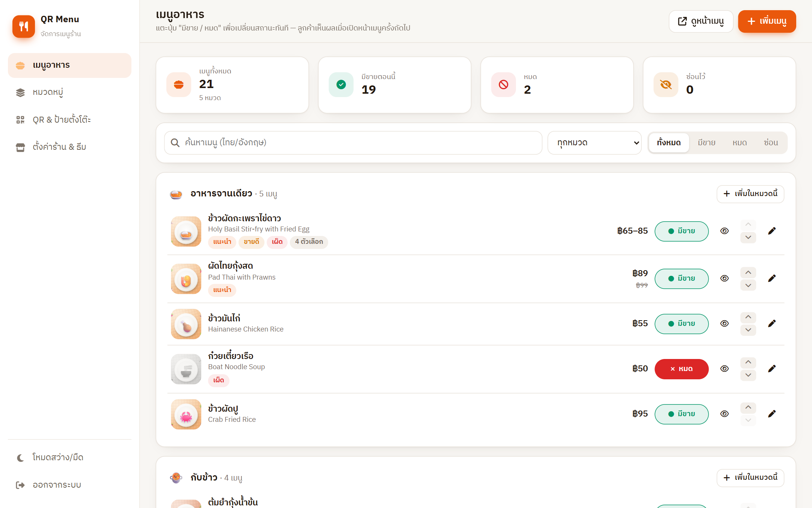Hide ข้าวมันไก่ using eye icon

tap(724, 324)
